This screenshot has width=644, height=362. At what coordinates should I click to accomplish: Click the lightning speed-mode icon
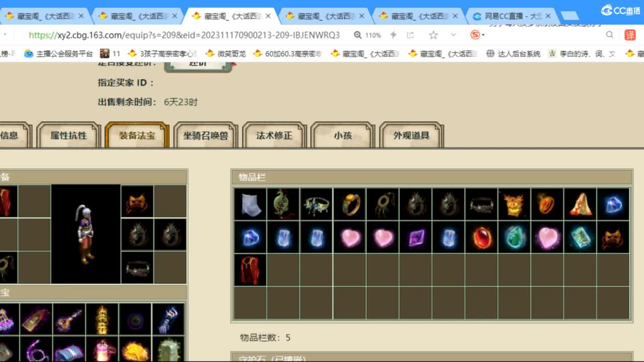pos(393,35)
